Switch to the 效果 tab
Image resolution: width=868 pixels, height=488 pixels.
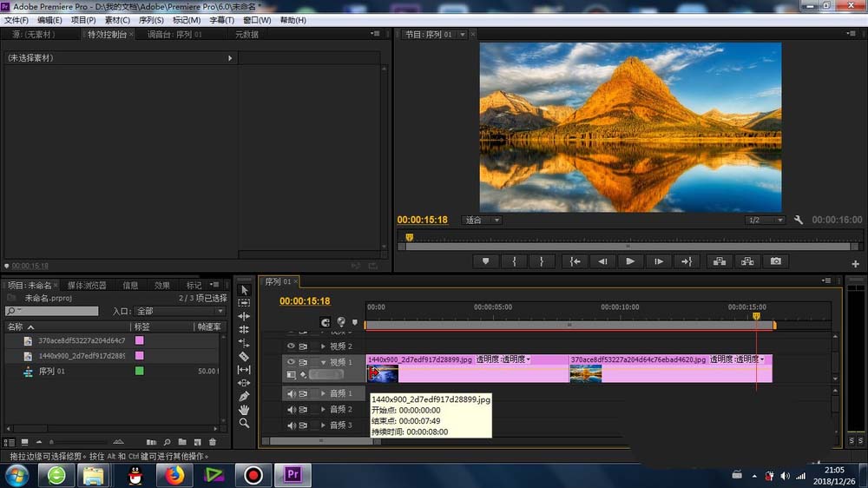[x=161, y=286]
